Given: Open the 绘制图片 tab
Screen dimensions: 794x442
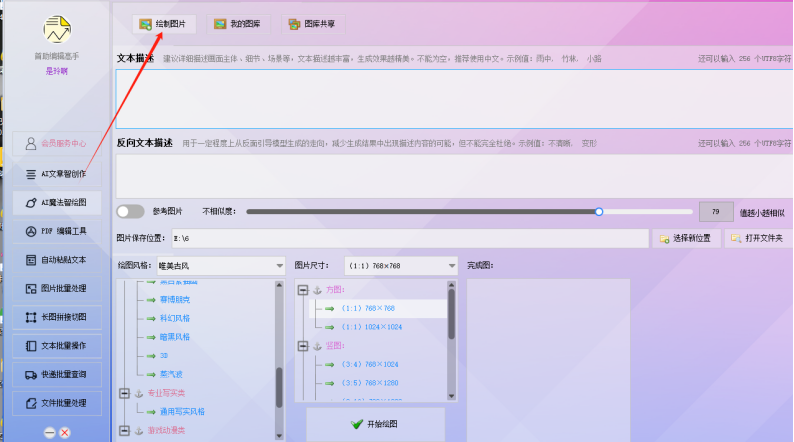Looking at the screenshot, I should pyautogui.click(x=164, y=24).
